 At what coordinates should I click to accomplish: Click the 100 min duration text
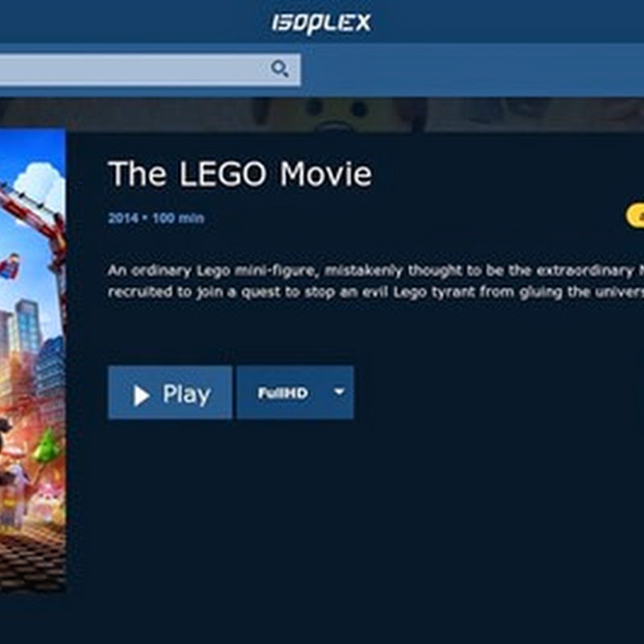click(178, 217)
